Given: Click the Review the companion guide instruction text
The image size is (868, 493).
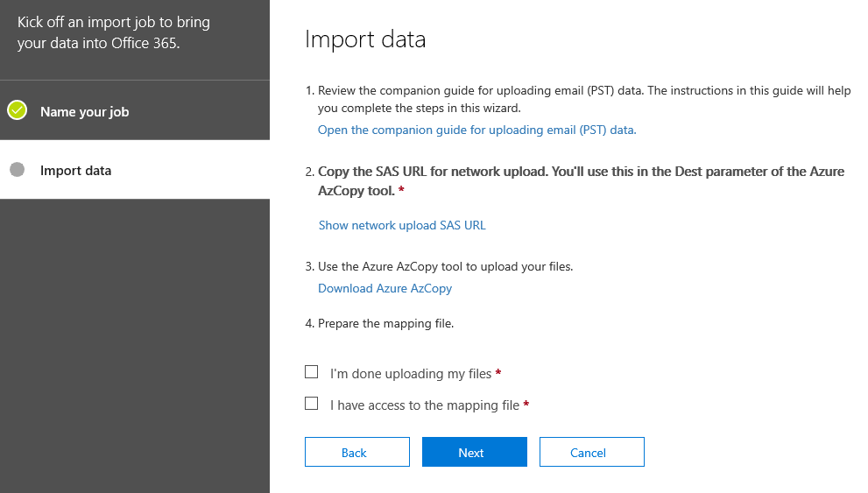Looking at the screenshot, I should (x=578, y=99).
